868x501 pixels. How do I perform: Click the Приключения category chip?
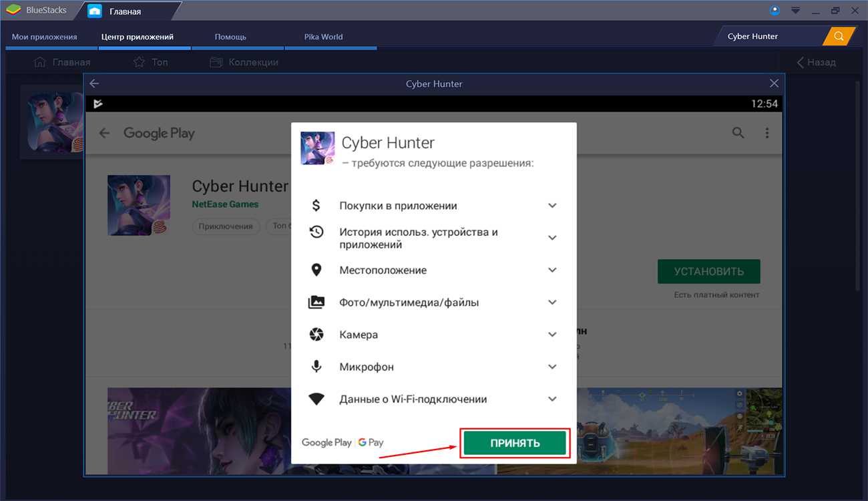pyautogui.click(x=226, y=226)
